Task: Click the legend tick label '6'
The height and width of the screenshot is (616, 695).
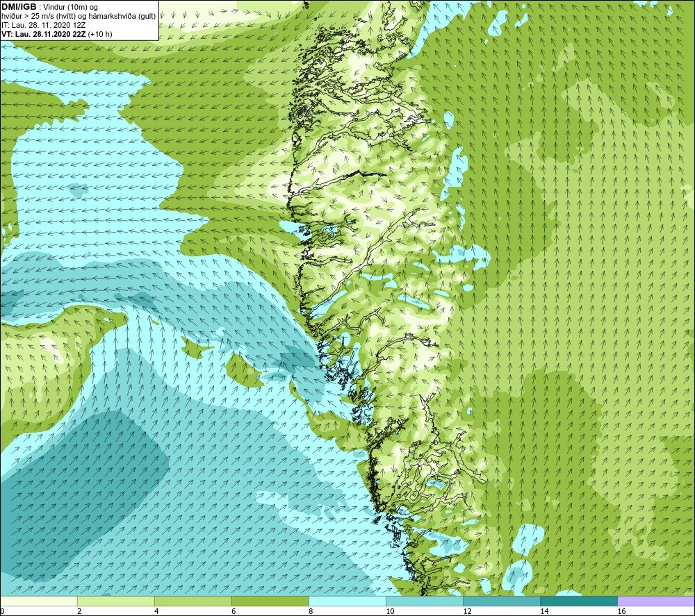Action: point(234,611)
